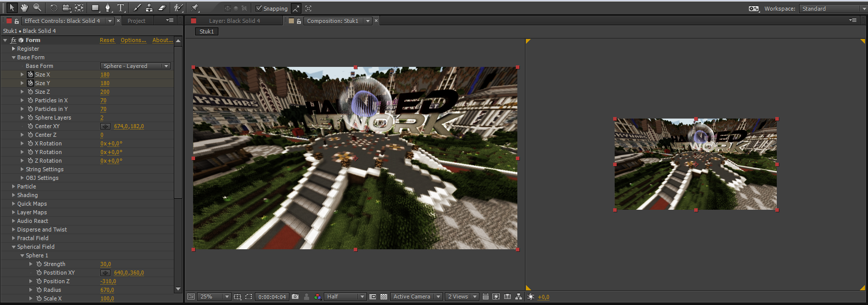Click the Options... link for Form
This screenshot has width=868, height=305.
pos(133,40)
